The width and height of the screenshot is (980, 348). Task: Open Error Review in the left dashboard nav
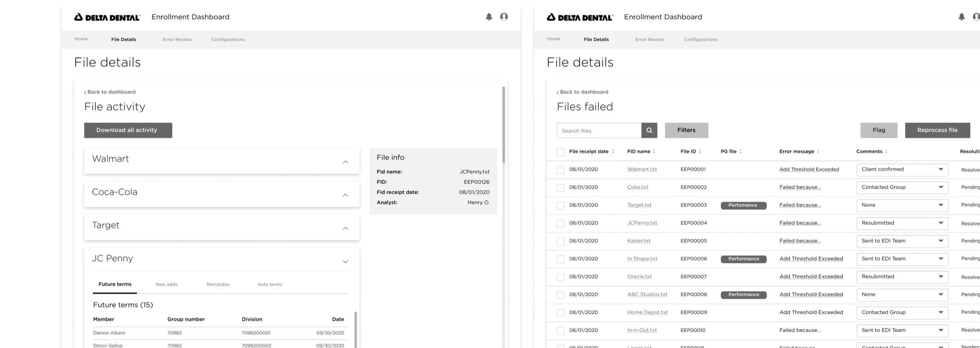point(177,40)
